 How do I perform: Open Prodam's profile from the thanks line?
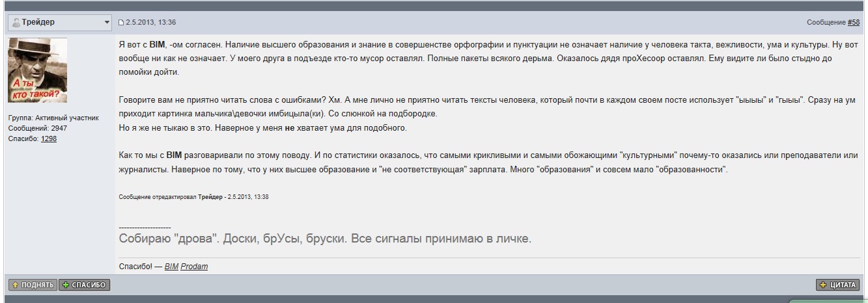(x=194, y=267)
